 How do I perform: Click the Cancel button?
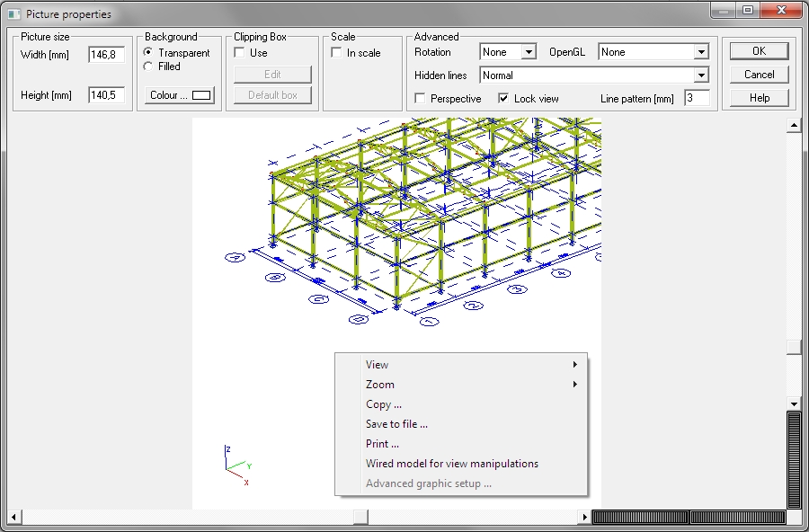[x=759, y=75]
